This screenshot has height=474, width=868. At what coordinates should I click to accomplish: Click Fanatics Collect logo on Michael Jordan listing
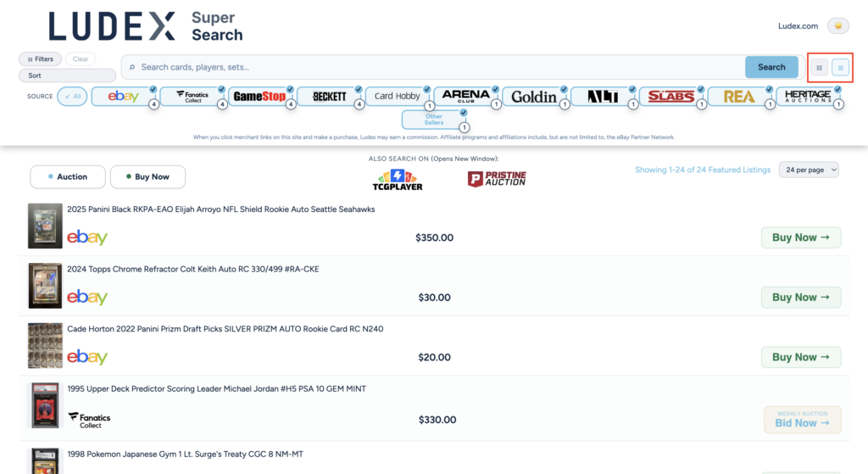pos(89,421)
